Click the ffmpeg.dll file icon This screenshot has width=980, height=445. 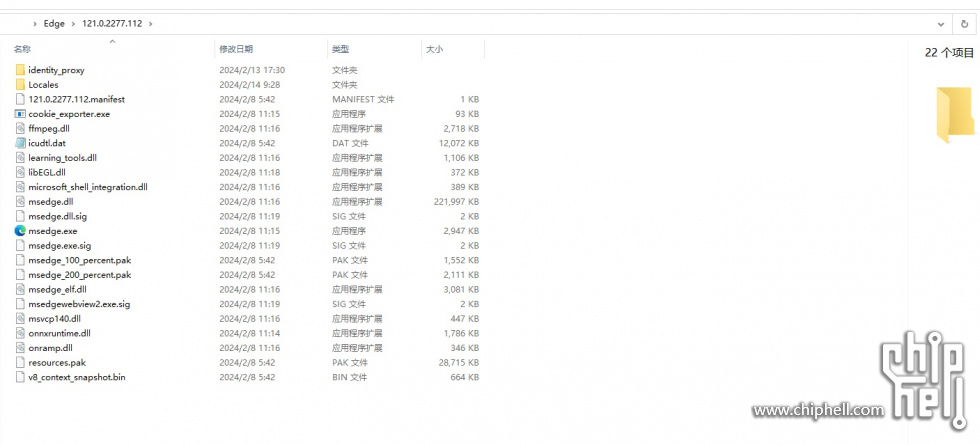point(20,128)
